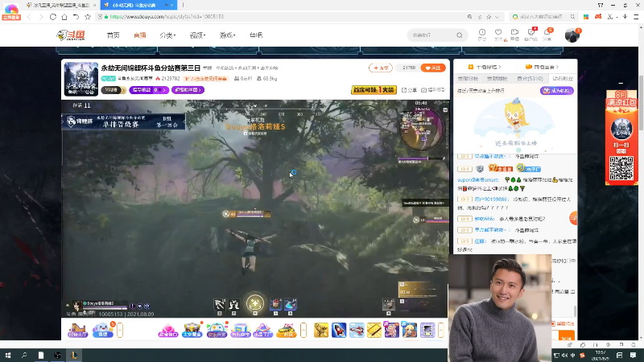Image resolution: width=644 pixels, height=362 pixels.
Task: Expand the 游戏 games dropdown
Action: (227, 35)
